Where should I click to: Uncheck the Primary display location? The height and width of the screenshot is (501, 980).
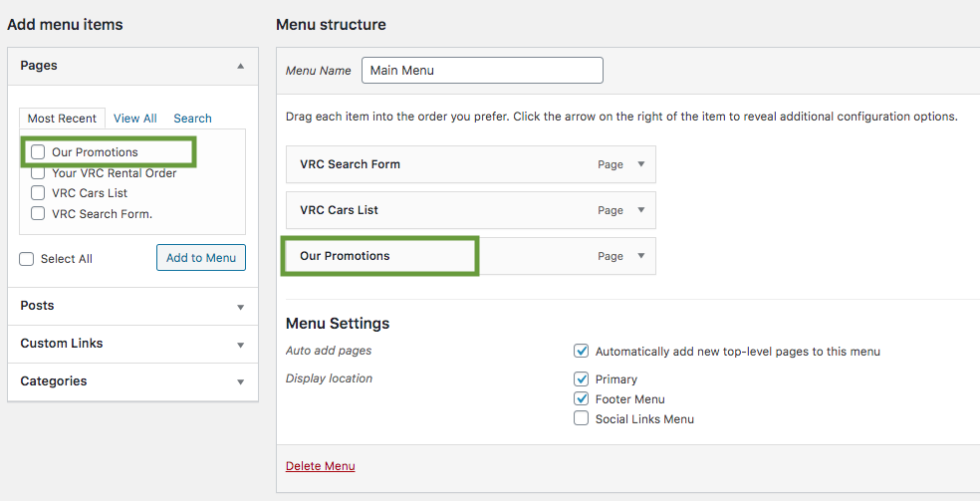click(x=582, y=378)
